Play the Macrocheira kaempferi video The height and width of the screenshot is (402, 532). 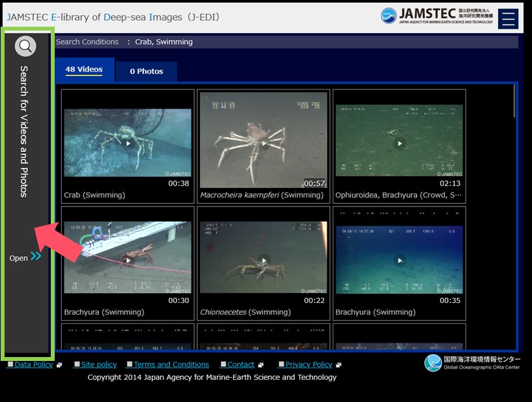[x=263, y=143]
